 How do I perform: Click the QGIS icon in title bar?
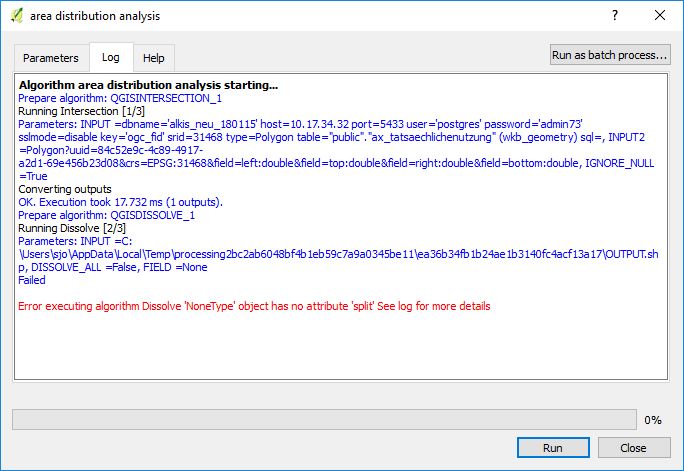[17, 16]
